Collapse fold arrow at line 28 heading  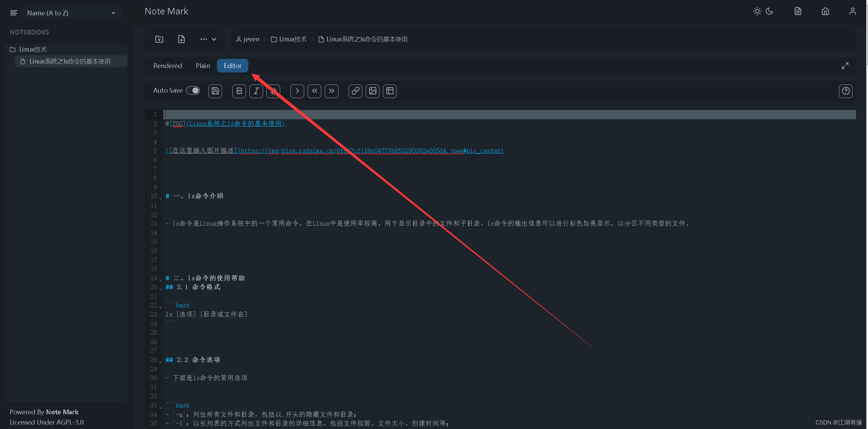(x=160, y=361)
